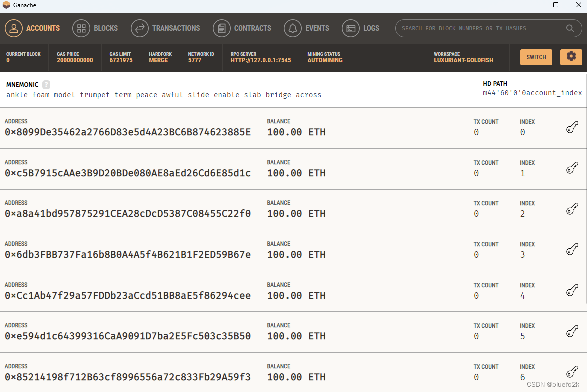The width and height of the screenshot is (587, 392).
Task: Show private key for account index 6
Action: coord(572,372)
